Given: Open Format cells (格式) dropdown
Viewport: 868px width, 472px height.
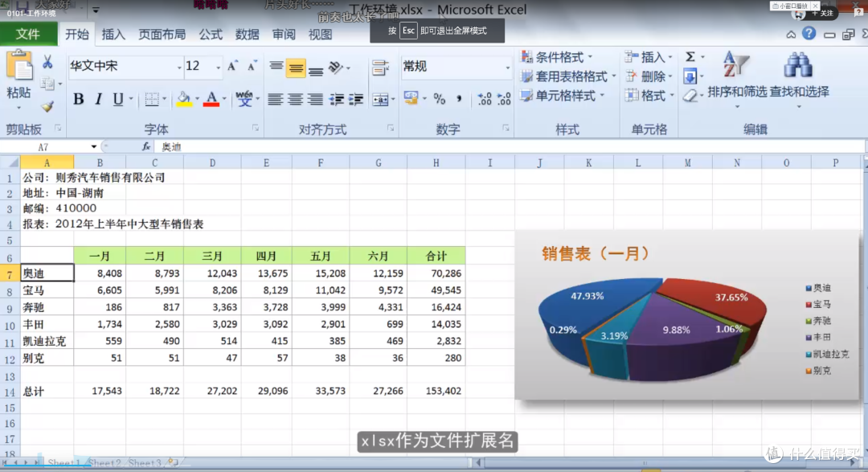Looking at the screenshot, I should coord(649,96).
